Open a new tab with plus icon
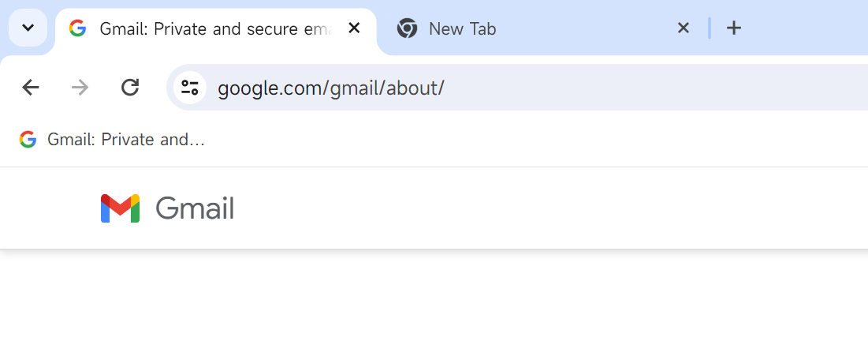 tap(733, 28)
